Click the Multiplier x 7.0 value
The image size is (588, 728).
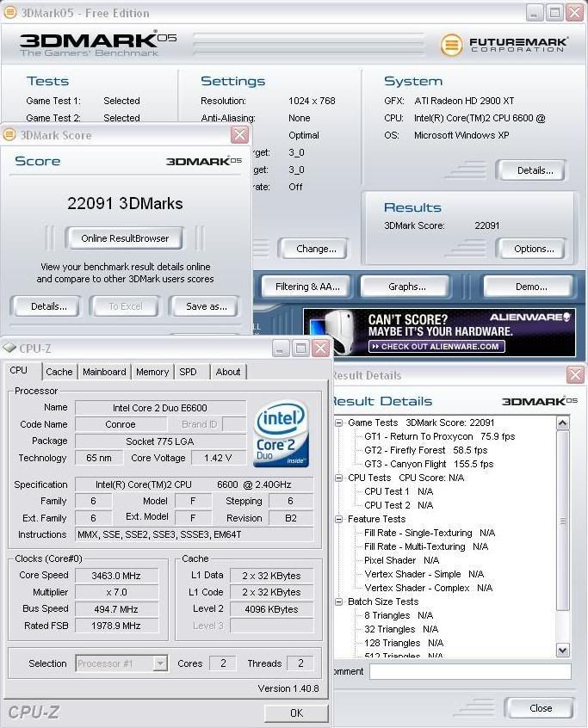[x=116, y=592]
